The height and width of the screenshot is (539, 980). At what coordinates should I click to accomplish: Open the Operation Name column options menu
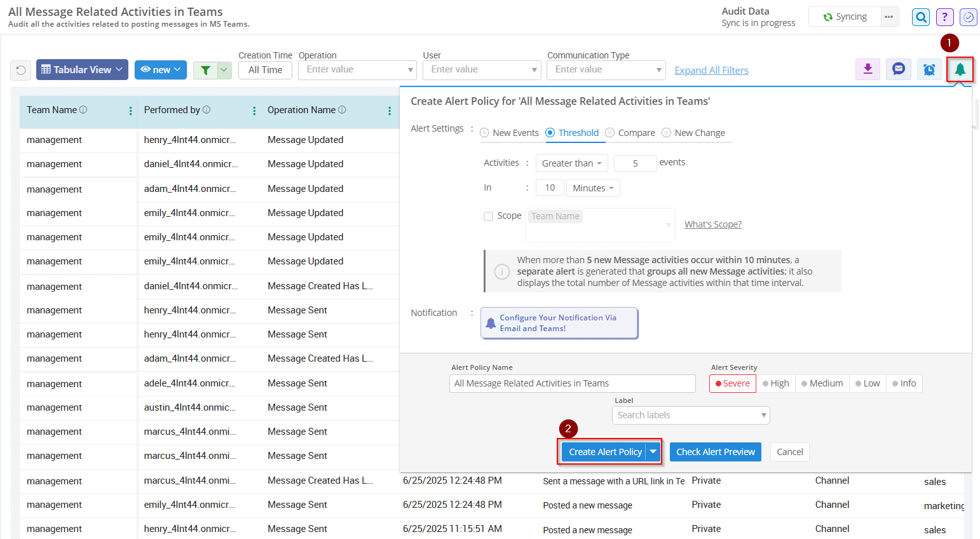tap(389, 109)
